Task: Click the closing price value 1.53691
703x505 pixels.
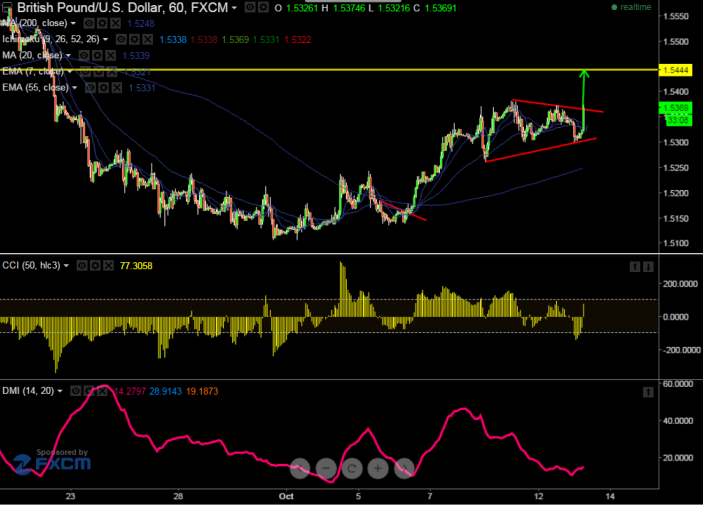Action: 440,8
